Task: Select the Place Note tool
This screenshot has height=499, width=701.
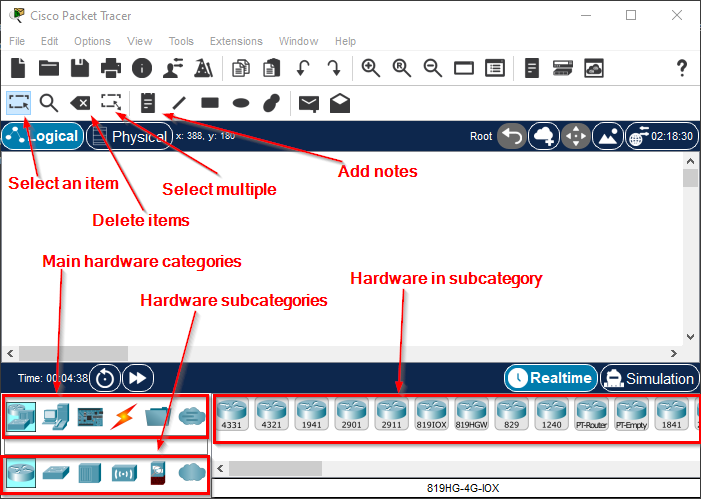Action: (148, 102)
